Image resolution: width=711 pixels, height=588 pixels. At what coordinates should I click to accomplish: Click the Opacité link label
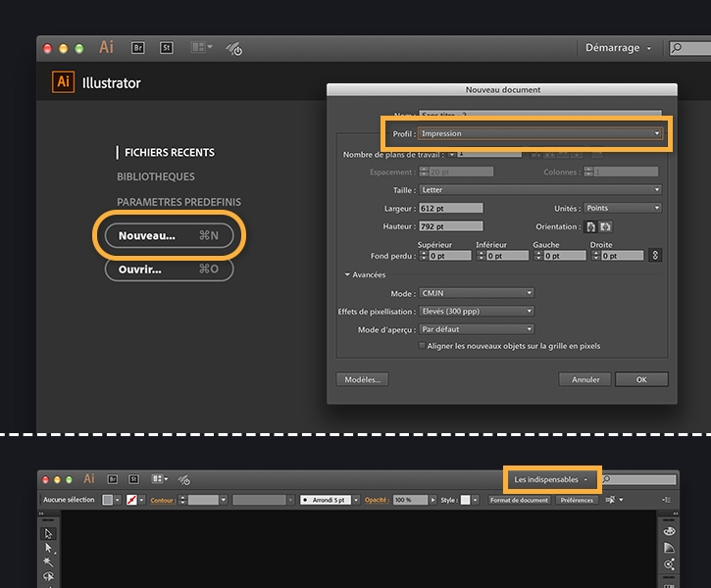click(377, 500)
